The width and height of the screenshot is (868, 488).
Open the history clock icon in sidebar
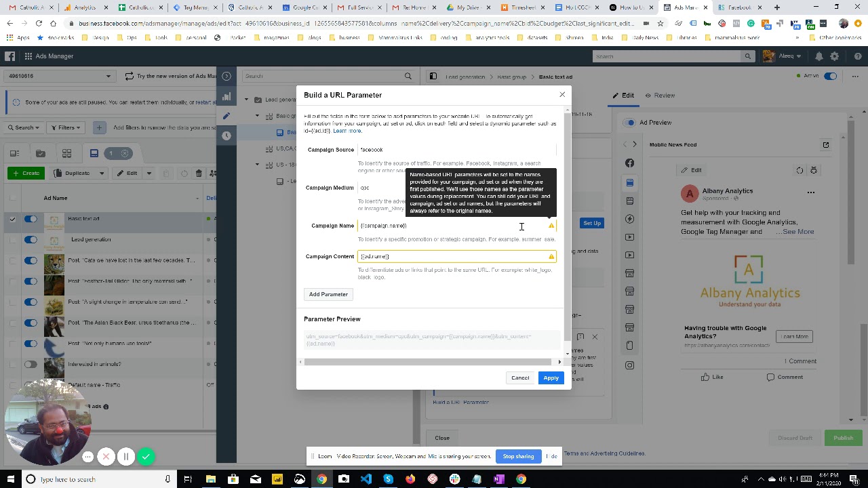(x=226, y=136)
